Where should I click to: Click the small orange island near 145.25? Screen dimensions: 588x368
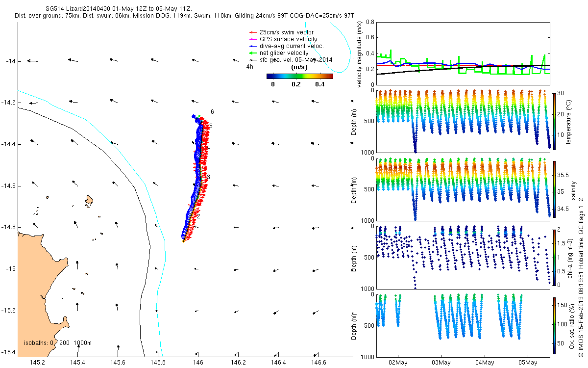pos(89,200)
